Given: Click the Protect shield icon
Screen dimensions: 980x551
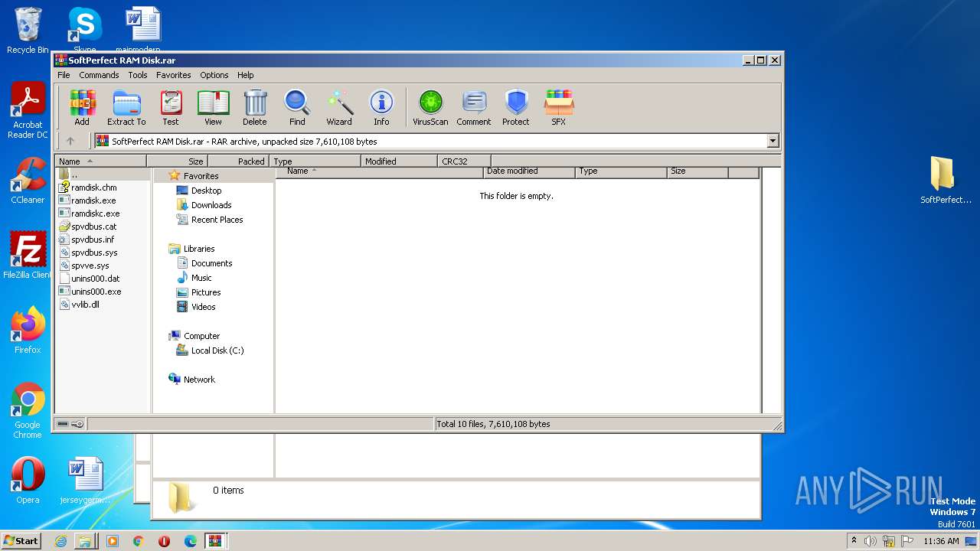Looking at the screenshot, I should [516, 108].
